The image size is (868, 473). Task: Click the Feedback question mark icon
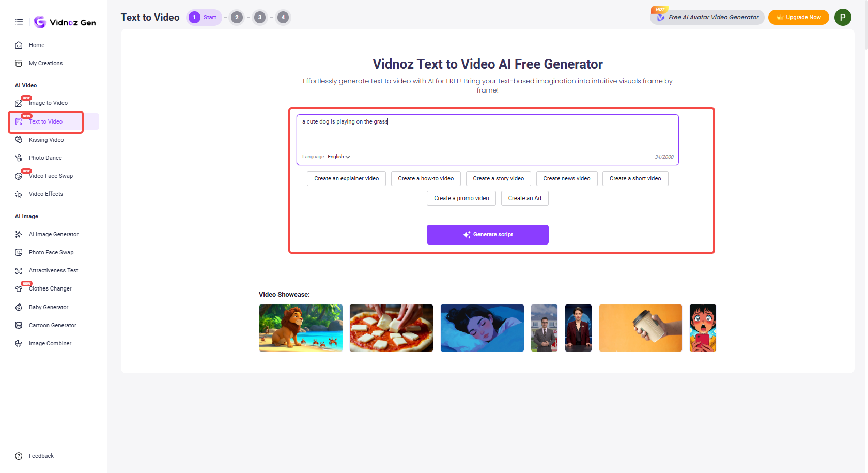(19, 456)
